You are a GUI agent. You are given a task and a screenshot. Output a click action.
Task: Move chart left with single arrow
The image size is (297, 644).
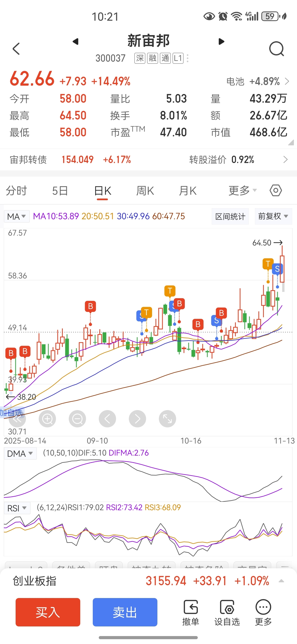pyautogui.click(x=107, y=419)
